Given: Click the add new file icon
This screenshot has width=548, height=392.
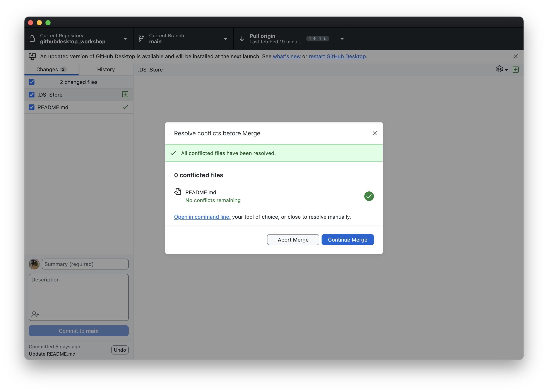Looking at the screenshot, I should pyautogui.click(x=516, y=69).
